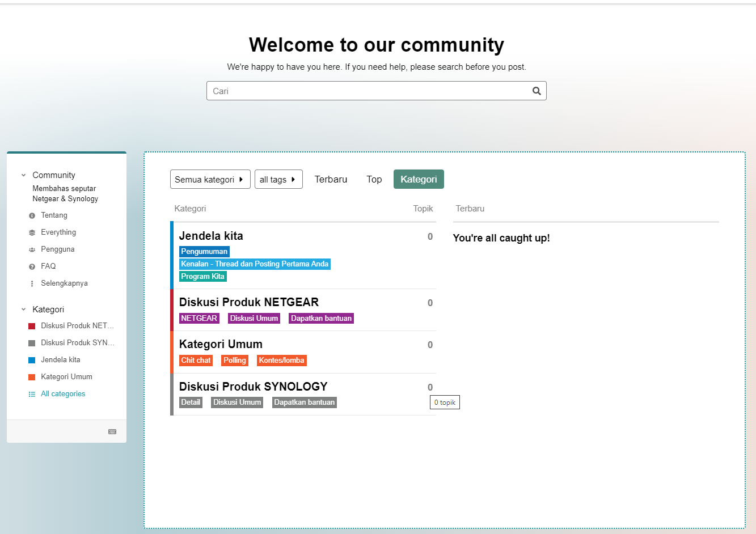
Task: Open the Semua kategori dropdown
Action: click(210, 179)
